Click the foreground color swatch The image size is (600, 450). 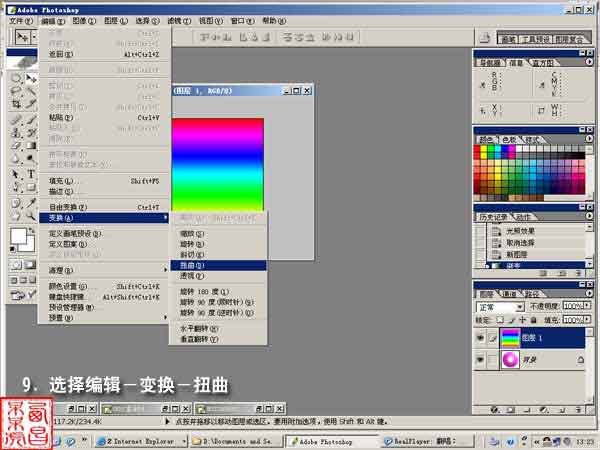[18, 236]
